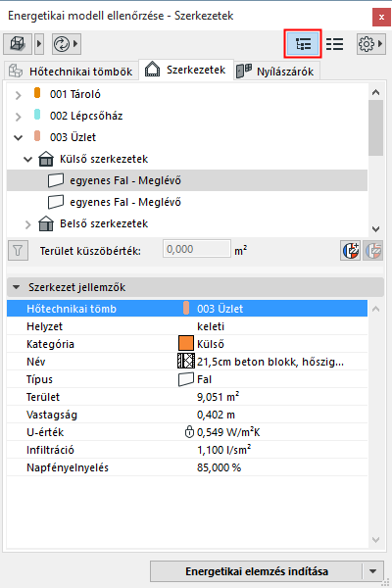Open the settings gear menu

pyautogui.click(x=367, y=44)
